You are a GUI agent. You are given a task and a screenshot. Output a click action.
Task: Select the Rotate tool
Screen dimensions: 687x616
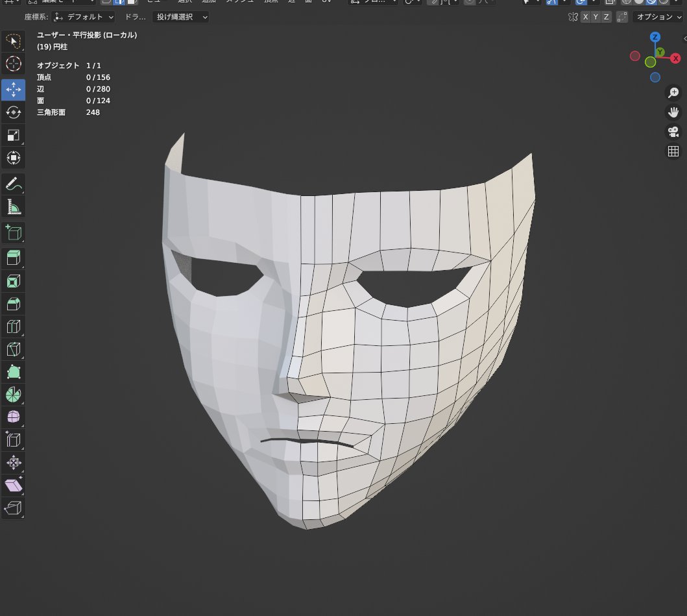coord(13,112)
